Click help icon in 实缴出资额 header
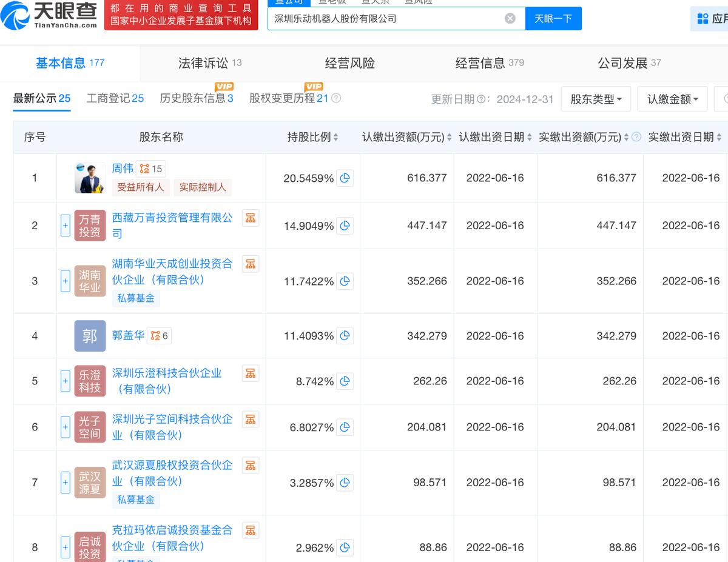The height and width of the screenshot is (562, 728). pyautogui.click(x=636, y=137)
